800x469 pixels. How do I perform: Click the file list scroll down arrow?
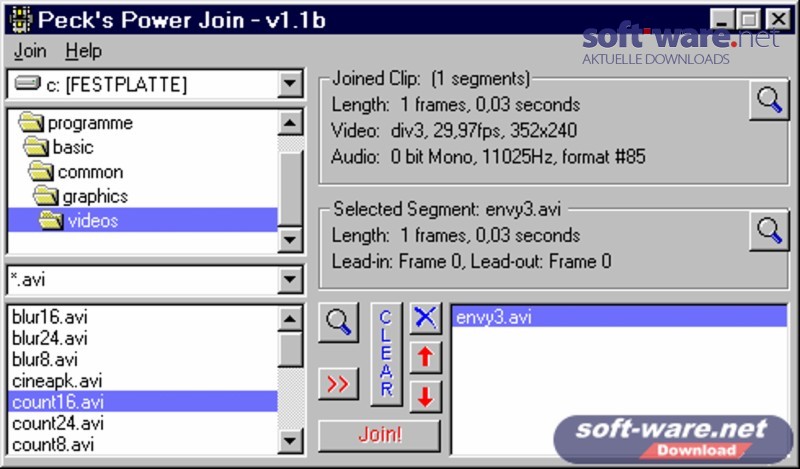click(290, 441)
